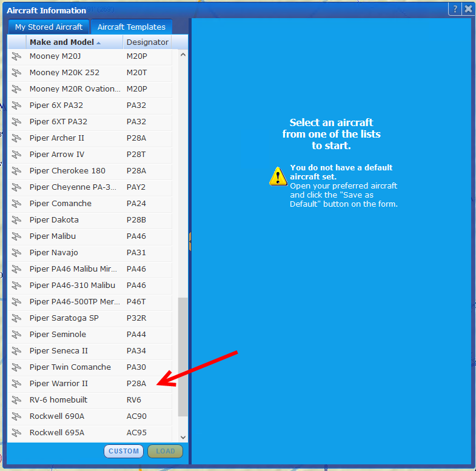Select the Piper Seneca II template
The height and width of the screenshot is (471, 476).
point(90,351)
